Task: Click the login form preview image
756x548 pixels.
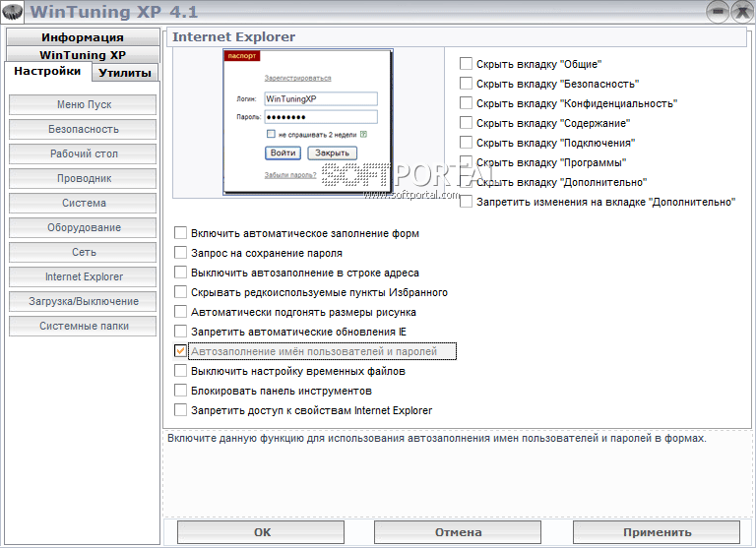Action: tap(307, 122)
